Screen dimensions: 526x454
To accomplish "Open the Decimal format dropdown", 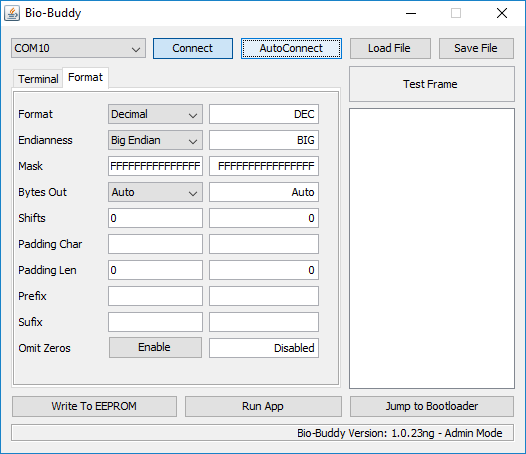I will [155, 114].
